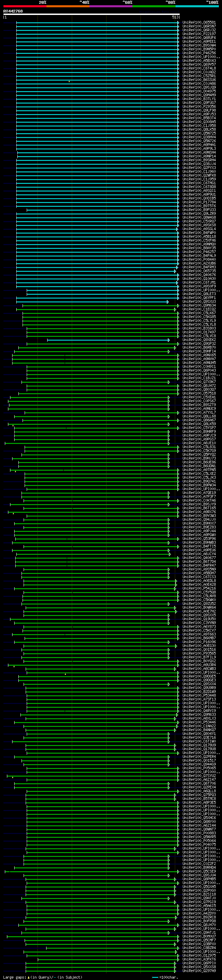Open hit UniRef100_A9SQI1
The width and height of the screenshot is (222, 980).
tap(199, 191)
